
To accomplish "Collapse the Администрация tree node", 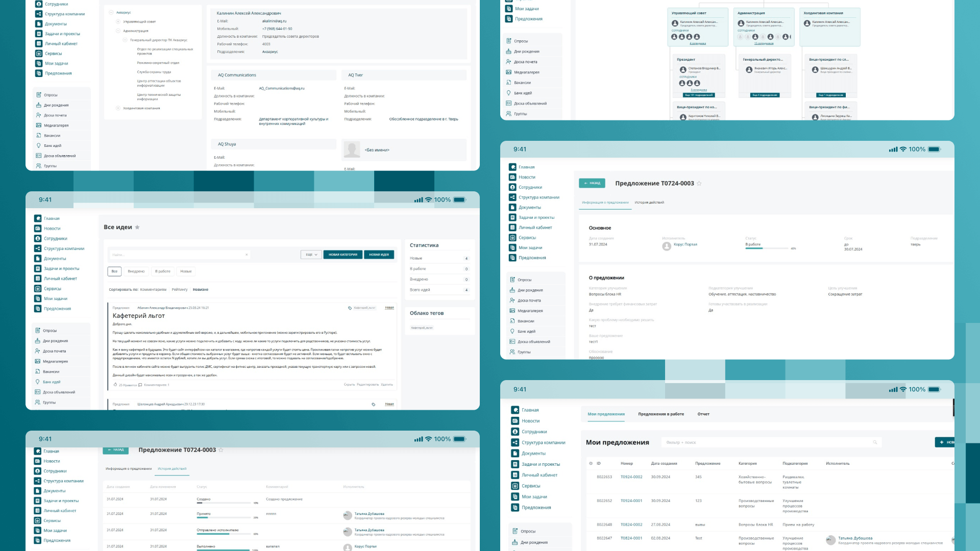I will [118, 31].
